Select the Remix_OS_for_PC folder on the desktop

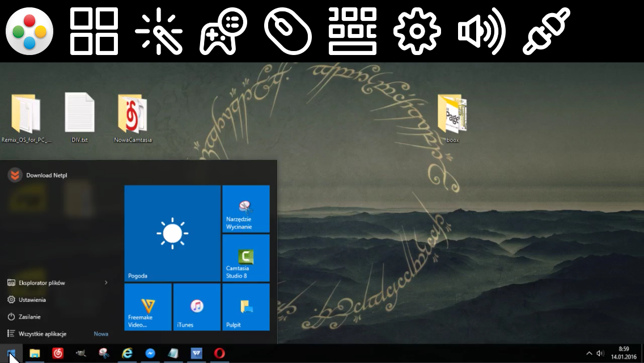pyautogui.click(x=26, y=118)
